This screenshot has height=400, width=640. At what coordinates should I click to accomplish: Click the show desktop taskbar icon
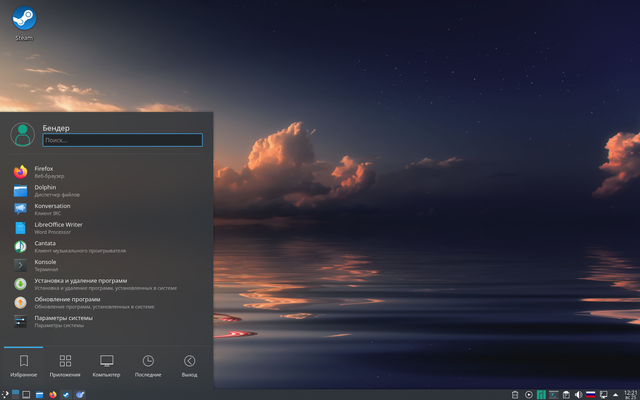(26, 395)
